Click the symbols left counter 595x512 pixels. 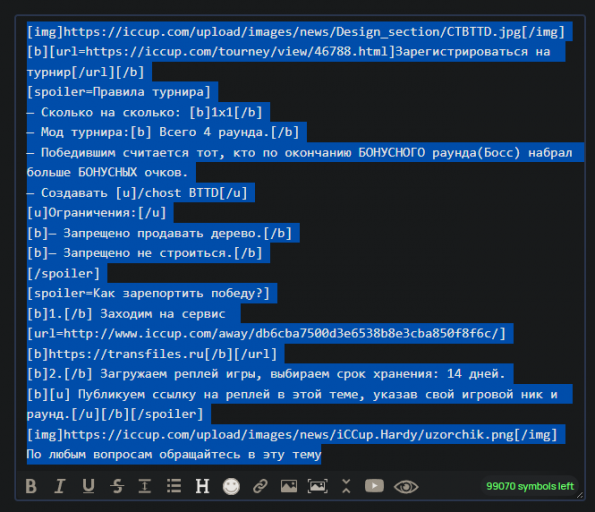530,486
